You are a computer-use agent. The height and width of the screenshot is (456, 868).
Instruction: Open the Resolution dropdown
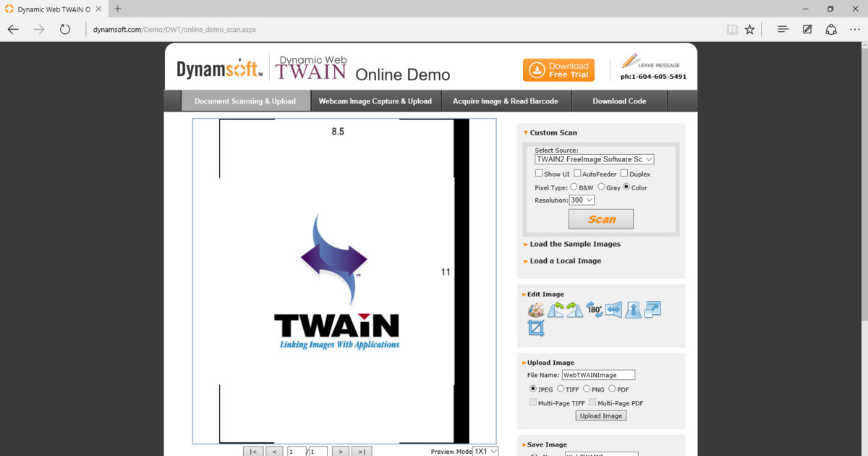pos(581,200)
